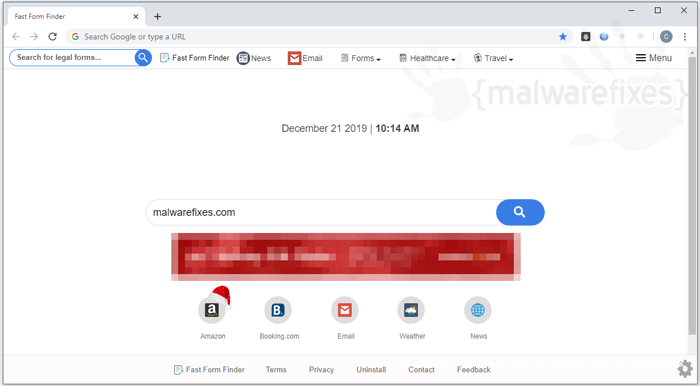Maximize the browser window
700x386 pixels.
(658, 10)
